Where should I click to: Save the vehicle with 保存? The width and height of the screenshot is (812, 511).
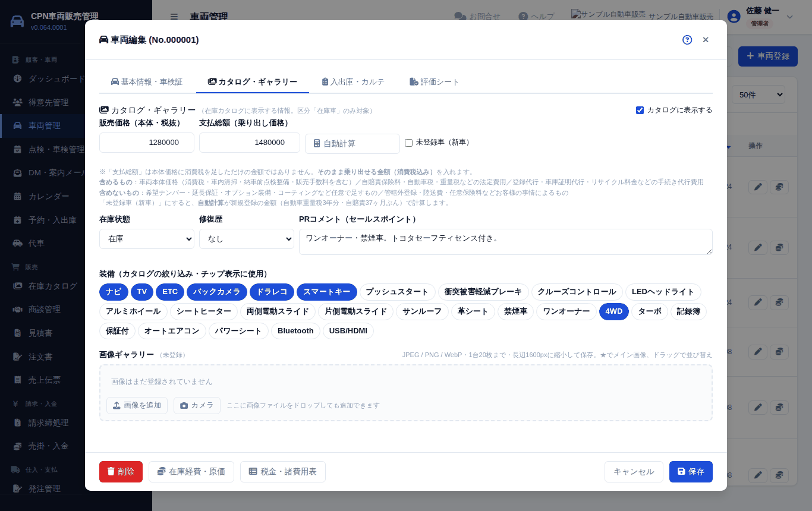point(691,472)
